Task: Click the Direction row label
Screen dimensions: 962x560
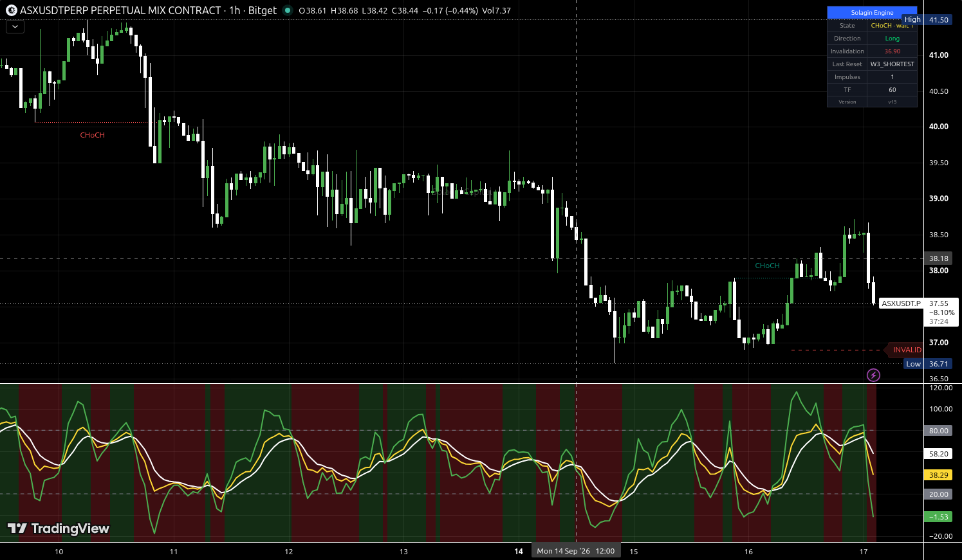Action: coord(847,39)
